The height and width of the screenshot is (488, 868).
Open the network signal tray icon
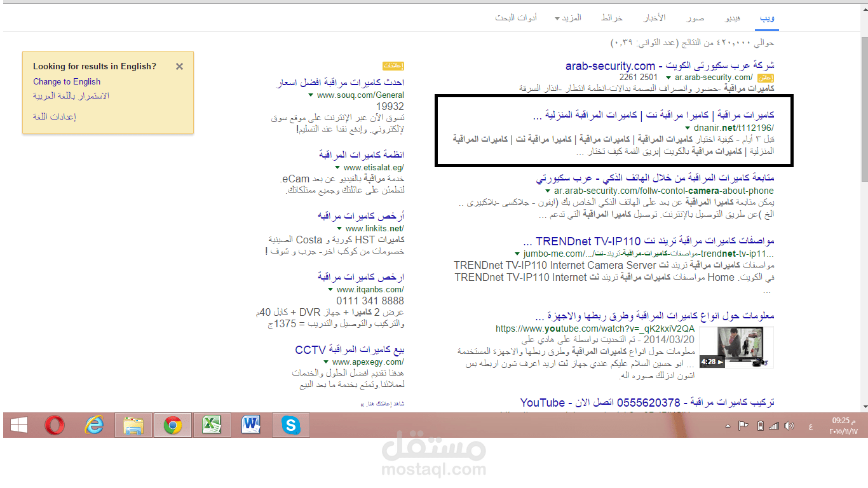773,426
